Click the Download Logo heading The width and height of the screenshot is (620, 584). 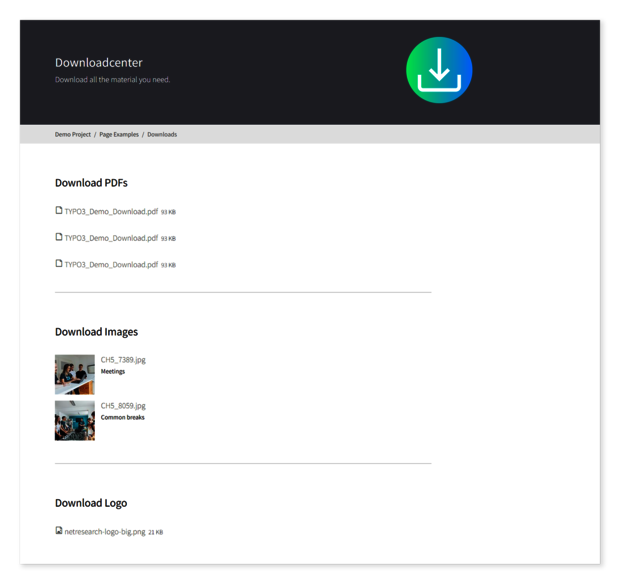click(91, 503)
